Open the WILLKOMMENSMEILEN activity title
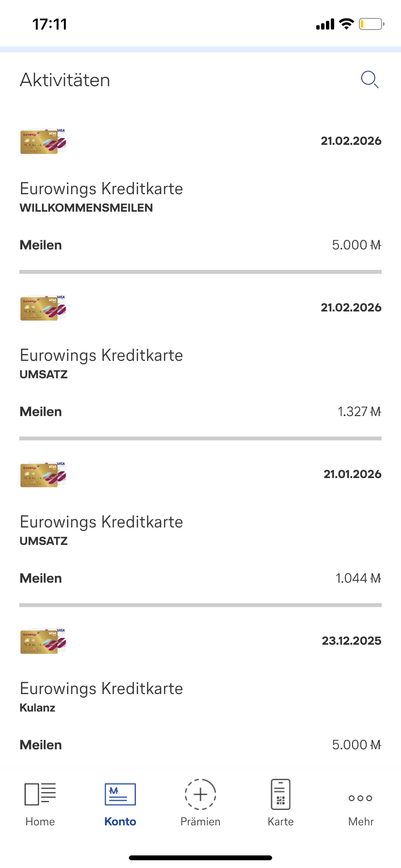 click(x=86, y=208)
